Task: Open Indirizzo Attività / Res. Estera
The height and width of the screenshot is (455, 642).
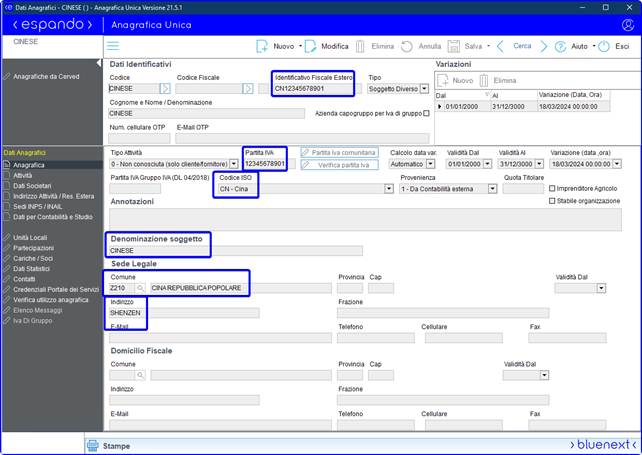Action: [53, 196]
